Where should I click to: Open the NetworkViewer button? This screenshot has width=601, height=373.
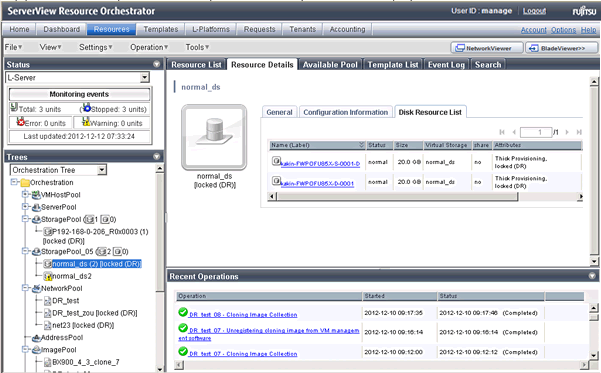(x=487, y=48)
